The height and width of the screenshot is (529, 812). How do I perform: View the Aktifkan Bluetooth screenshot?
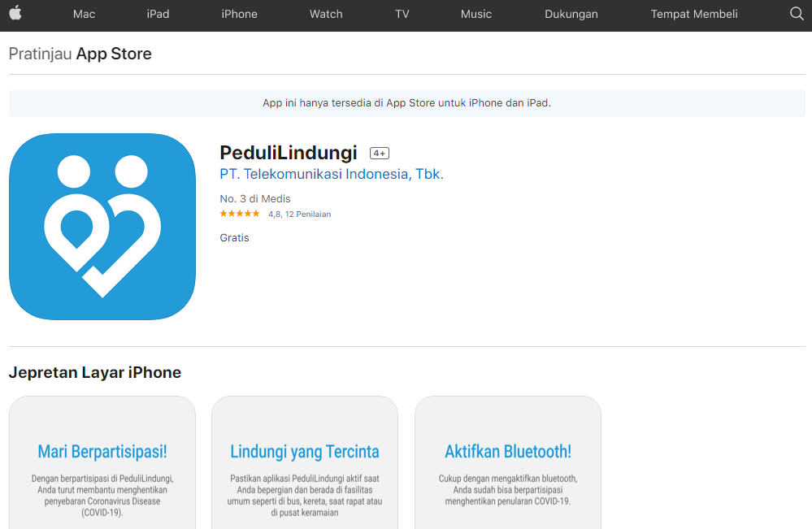[508, 463]
